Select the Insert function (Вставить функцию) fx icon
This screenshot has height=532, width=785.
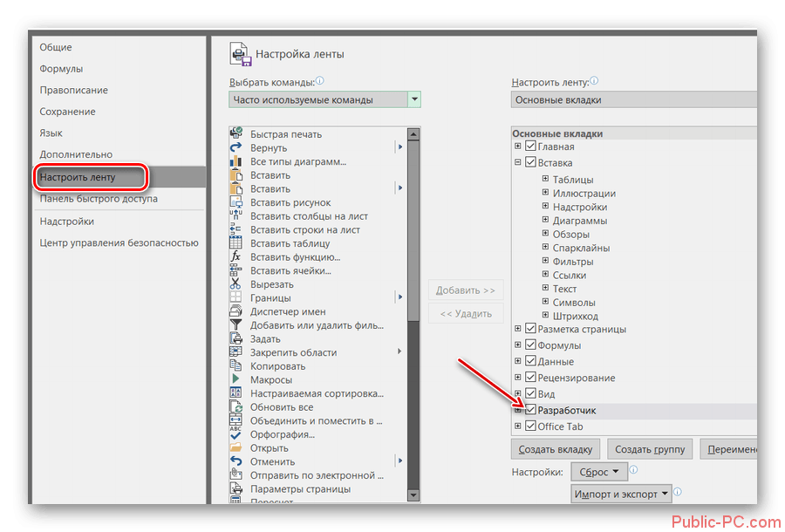point(235,257)
